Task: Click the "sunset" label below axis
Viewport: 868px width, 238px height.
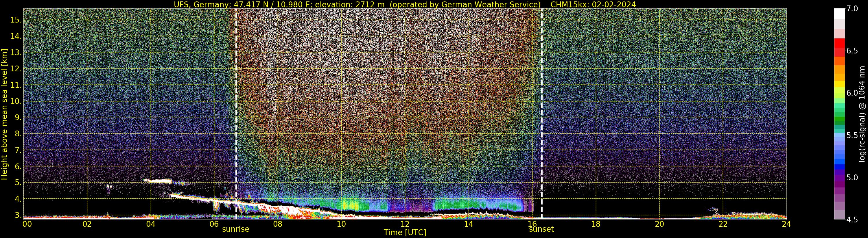Action: pos(541,229)
